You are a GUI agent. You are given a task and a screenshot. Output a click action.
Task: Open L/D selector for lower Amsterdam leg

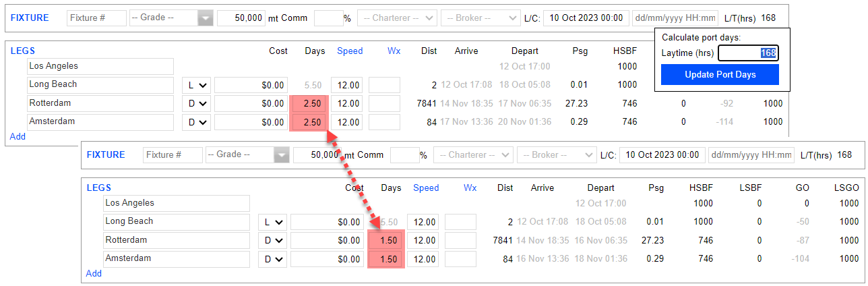pyautogui.click(x=273, y=259)
